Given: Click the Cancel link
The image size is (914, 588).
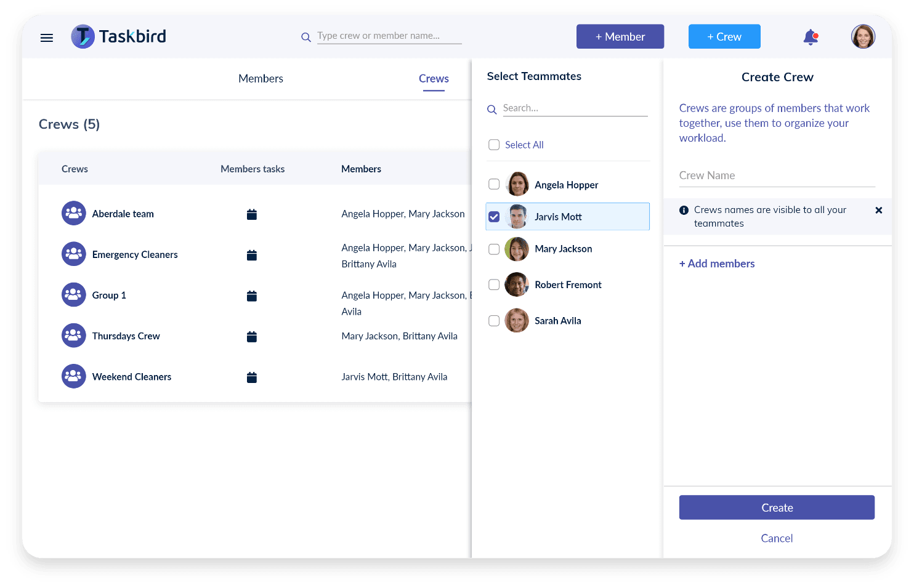Looking at the screenshot, I should pos(777,538).
